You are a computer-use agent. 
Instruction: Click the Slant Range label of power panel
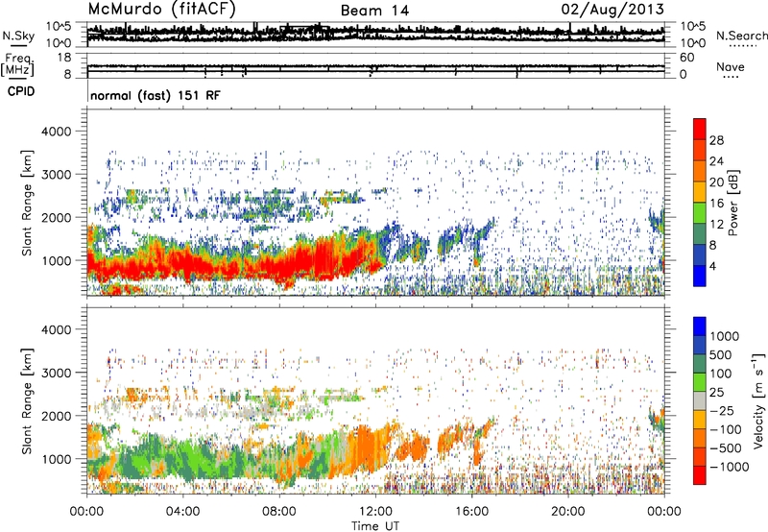(27, 203)
